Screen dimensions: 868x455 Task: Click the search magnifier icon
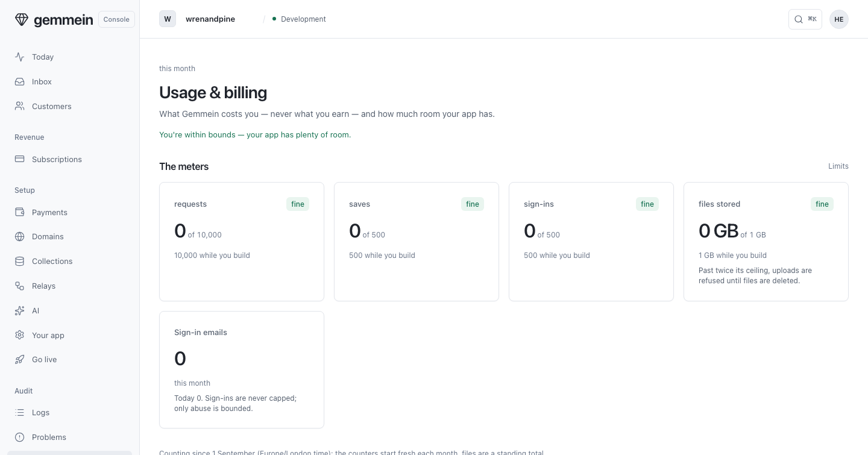(799, 19)
